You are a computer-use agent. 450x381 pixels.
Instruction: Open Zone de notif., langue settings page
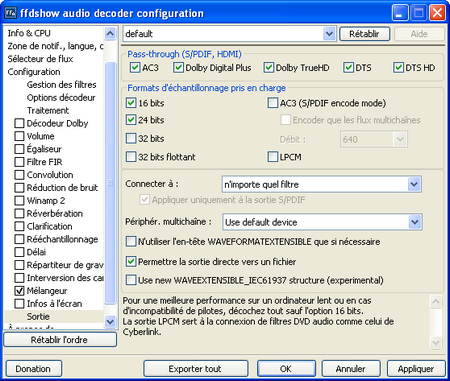55,46
